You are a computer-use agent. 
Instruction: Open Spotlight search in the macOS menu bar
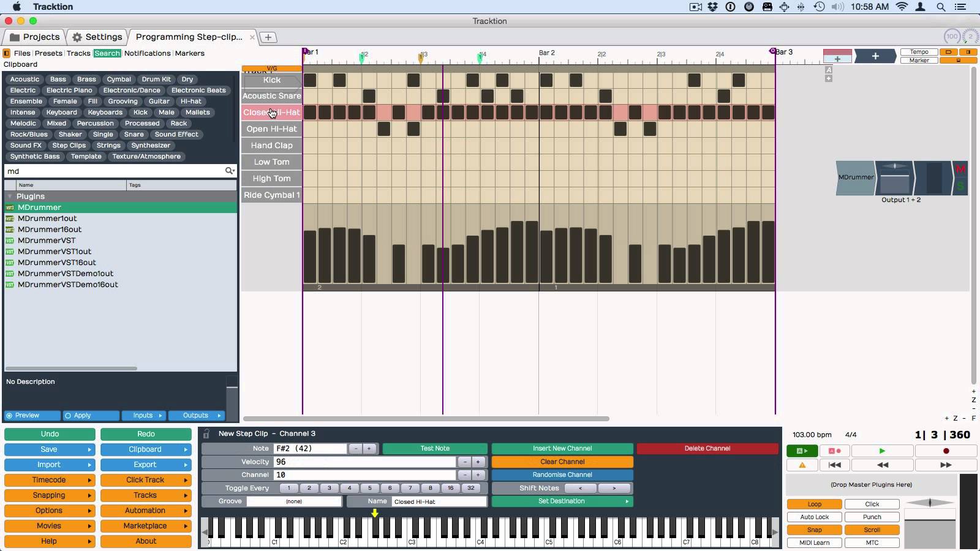941,7
